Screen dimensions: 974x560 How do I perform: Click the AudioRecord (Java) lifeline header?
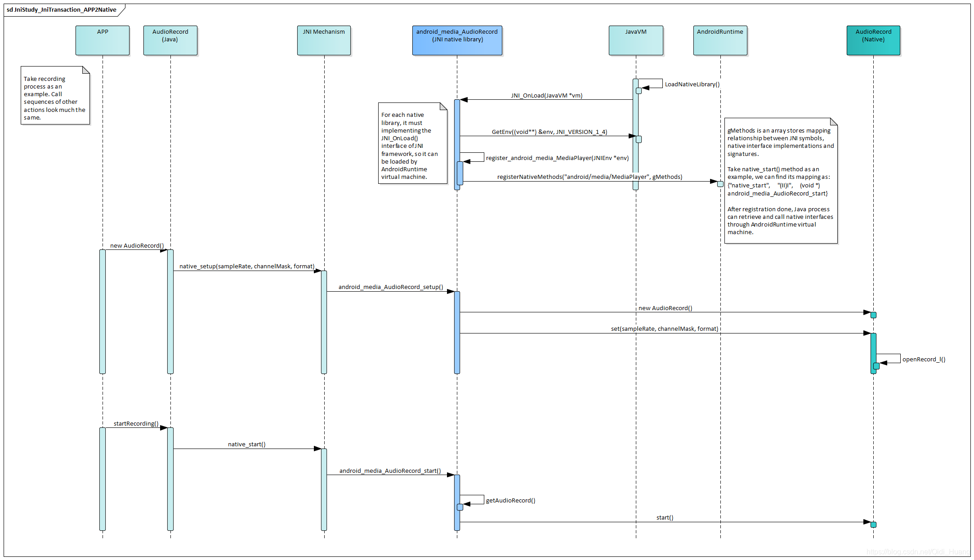(170, 40)
